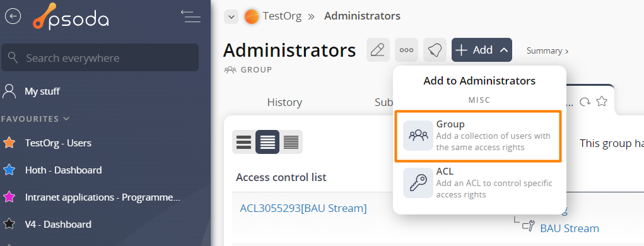
Task: Switch to the widest row spacing view
Action: (243, 142)
